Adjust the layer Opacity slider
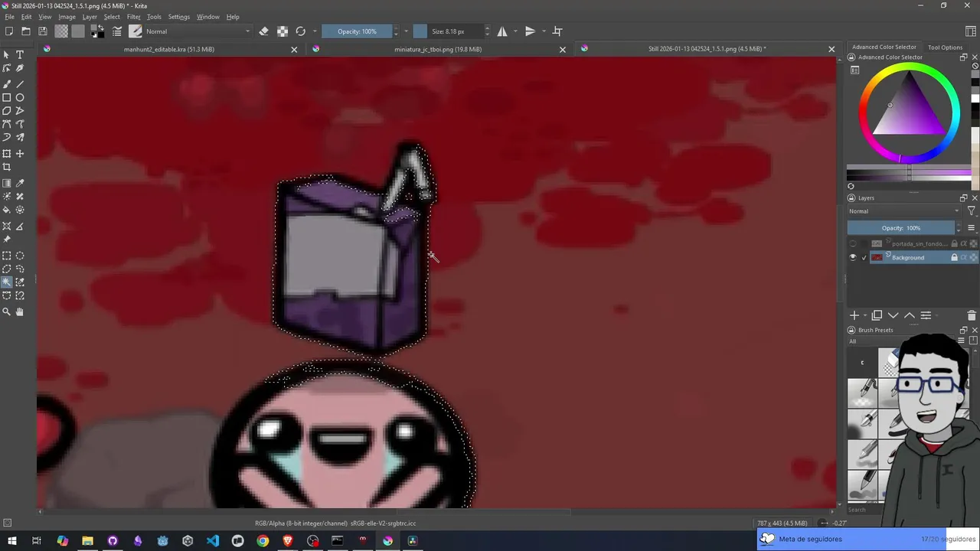This screenshot has height=551, width=980. [x=901, y=228]
